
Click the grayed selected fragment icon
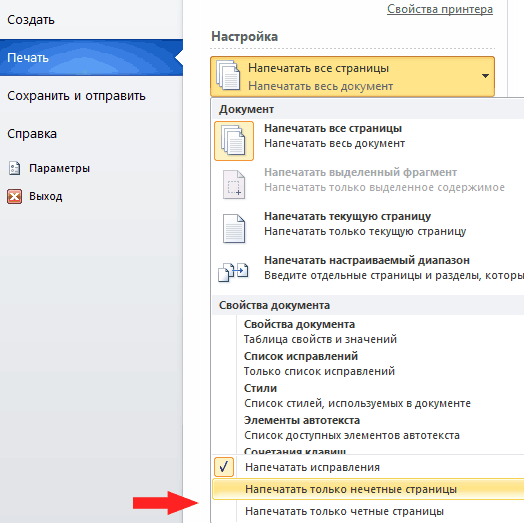click(x=234, y=184)
